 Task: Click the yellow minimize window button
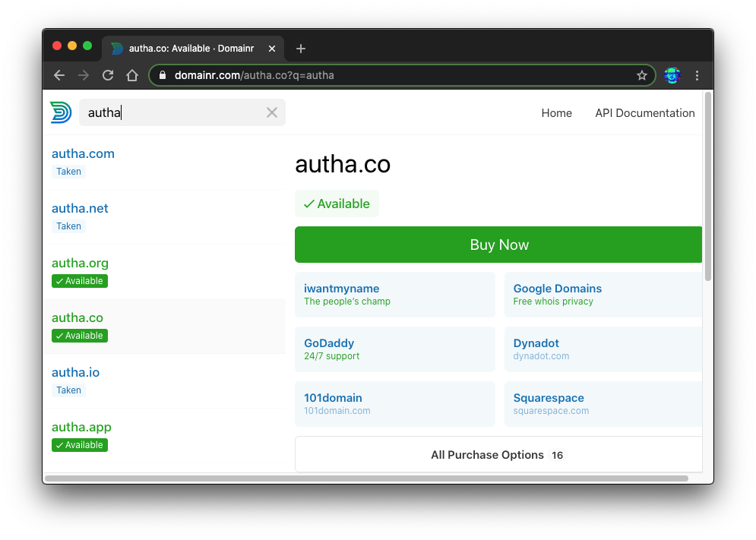tap(72, 46)
